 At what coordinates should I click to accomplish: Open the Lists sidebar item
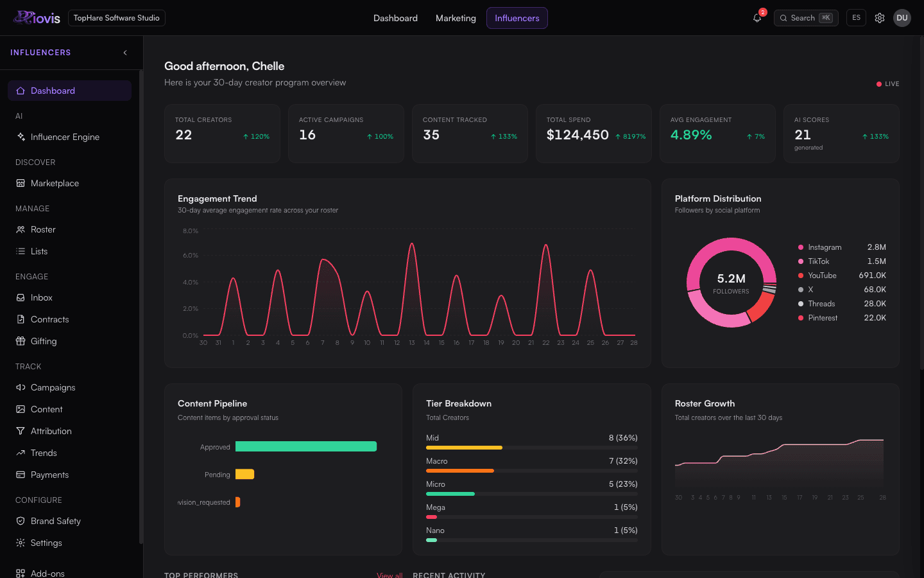(x=69, y=251)
